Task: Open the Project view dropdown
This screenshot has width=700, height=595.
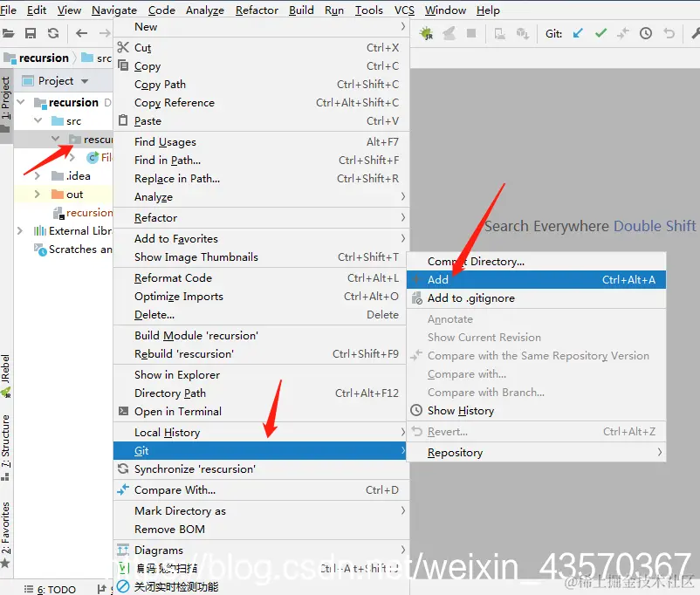Action: (x=85, y=81)
